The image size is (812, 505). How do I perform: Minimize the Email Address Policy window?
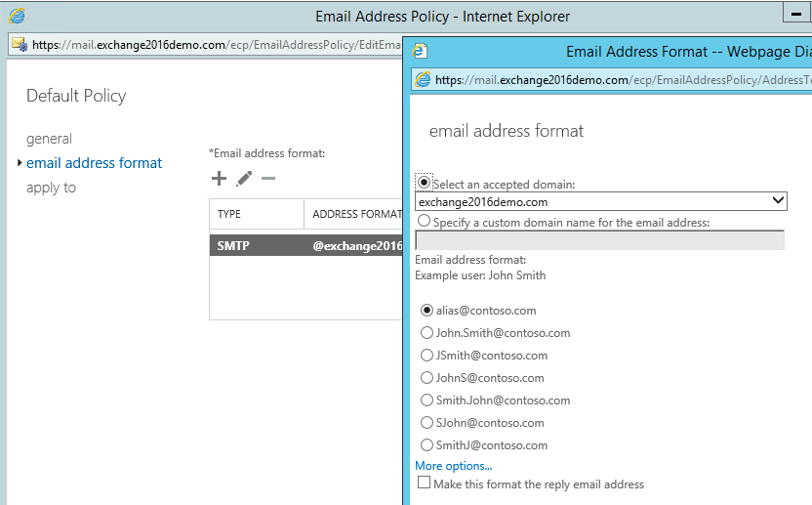point(796,14)
